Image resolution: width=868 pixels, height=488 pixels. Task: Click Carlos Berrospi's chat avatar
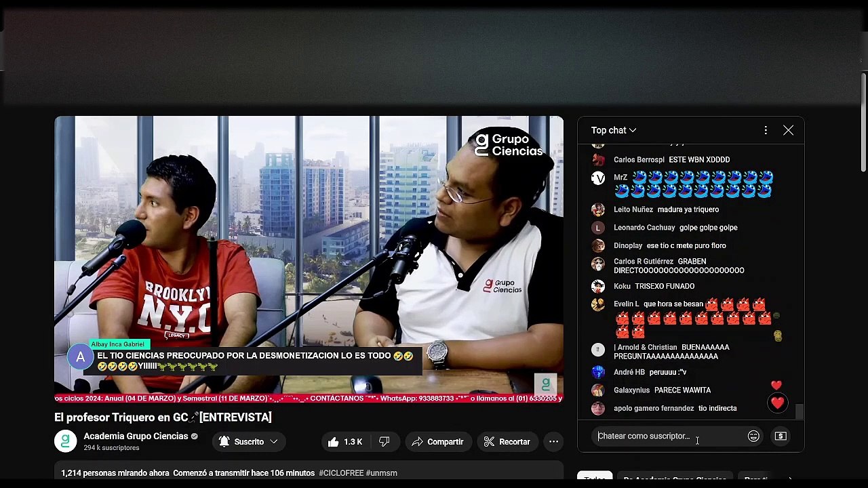click(598, 160)
